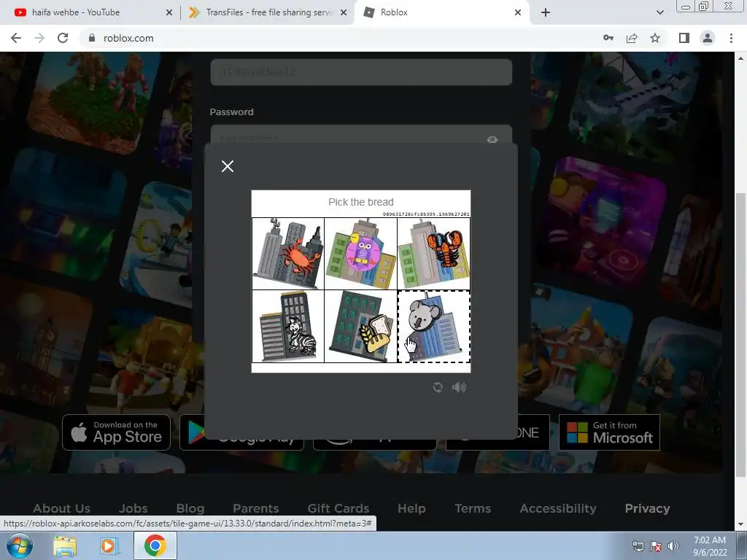Open the Blog footer link

[x=190, y=508]
